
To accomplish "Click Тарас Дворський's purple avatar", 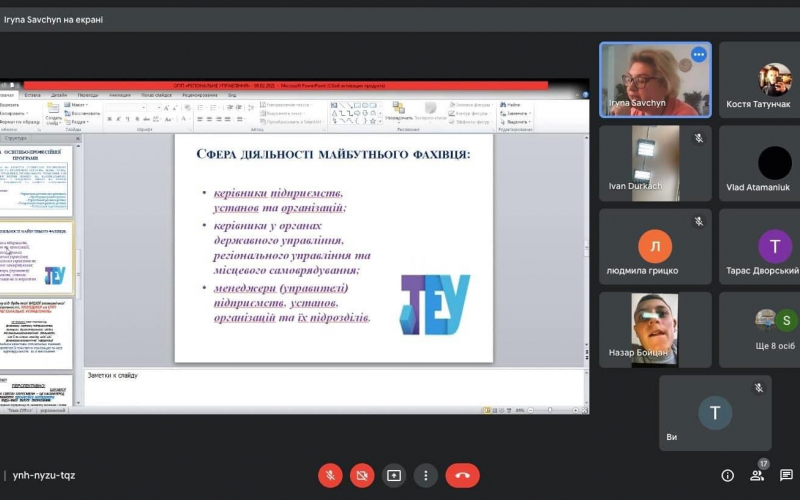I will (774, 246).
